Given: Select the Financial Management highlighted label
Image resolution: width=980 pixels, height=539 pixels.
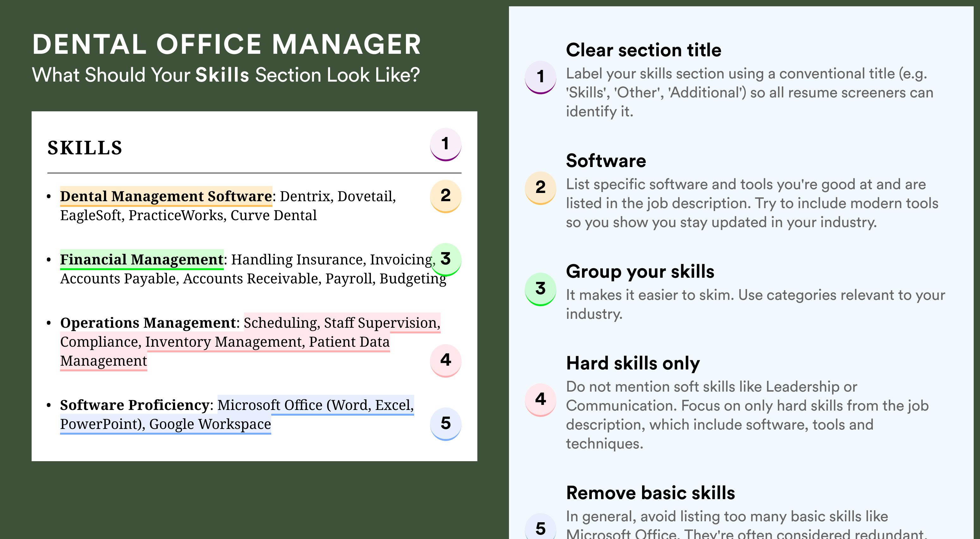Looking at the screenshot, I should pos(142,260).
